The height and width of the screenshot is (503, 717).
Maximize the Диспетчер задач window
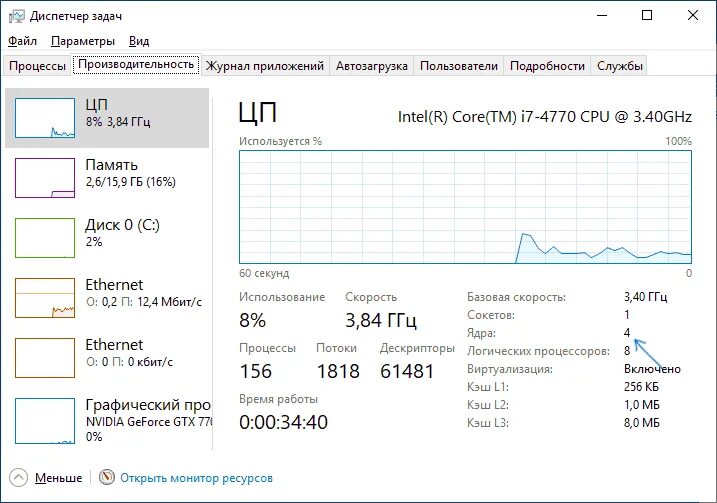coord(647,16)
